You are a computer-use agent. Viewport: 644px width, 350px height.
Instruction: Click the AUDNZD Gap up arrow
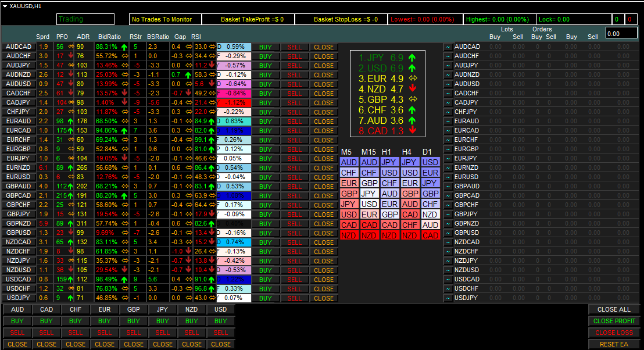point(188,75)
